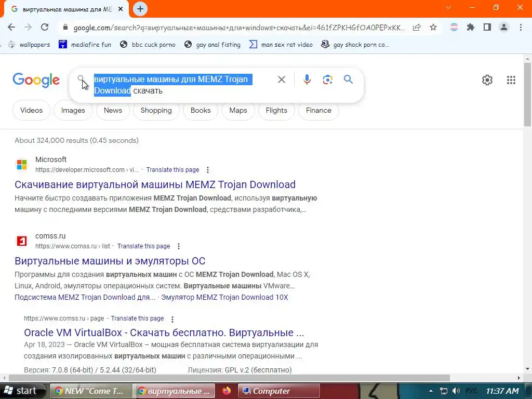Screen dimensions: 532x399
Task: Open more options for comss.ru list result
Action: click(179, 246)
